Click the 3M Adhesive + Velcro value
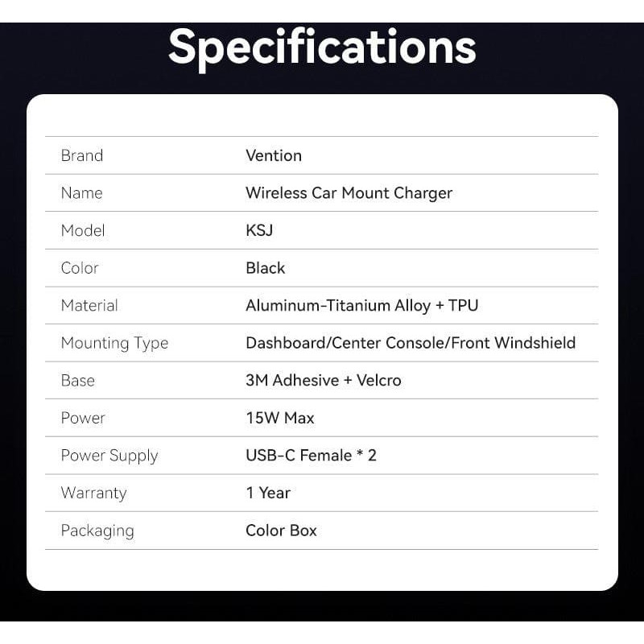 [x=323, y=380]
